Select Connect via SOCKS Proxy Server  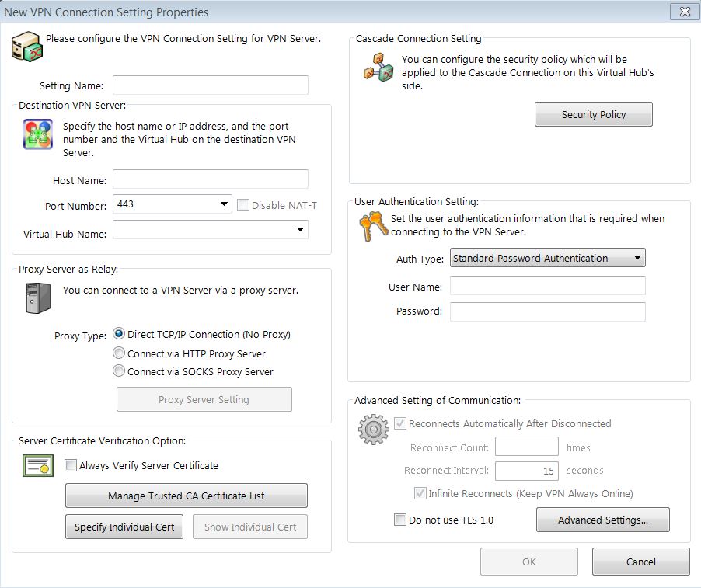click(119, 371)
